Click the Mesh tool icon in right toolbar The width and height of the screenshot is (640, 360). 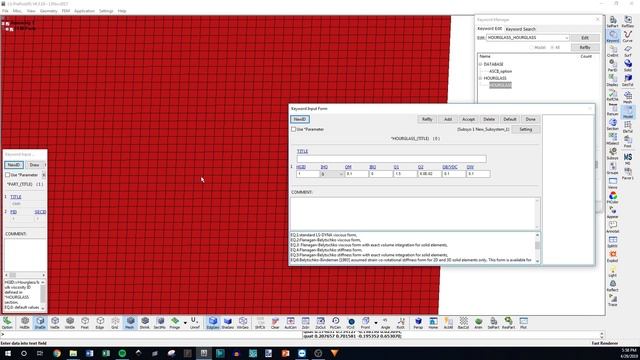pyautogui.click(x=628, y=97)
